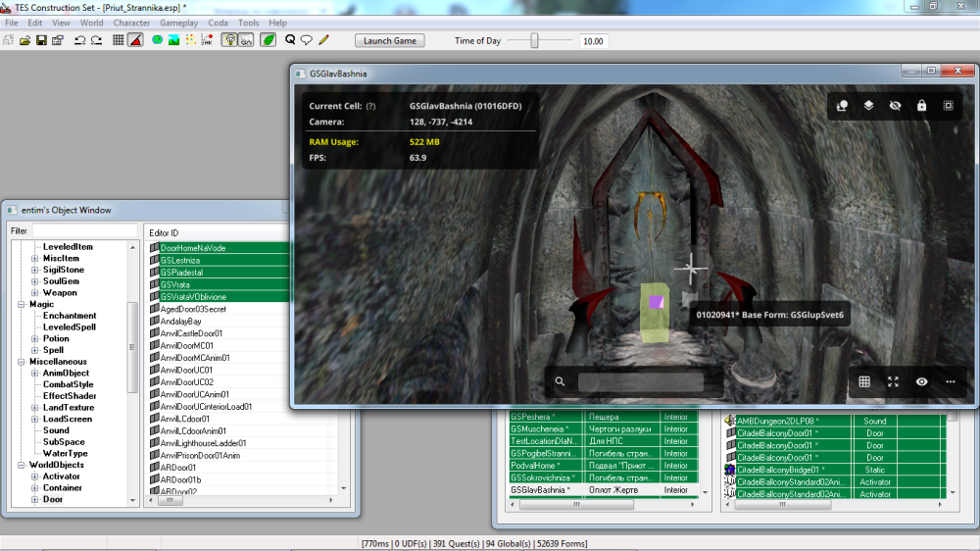Toggle the green leaf toolbar button
980x551 pixels.
click(269, 40)
